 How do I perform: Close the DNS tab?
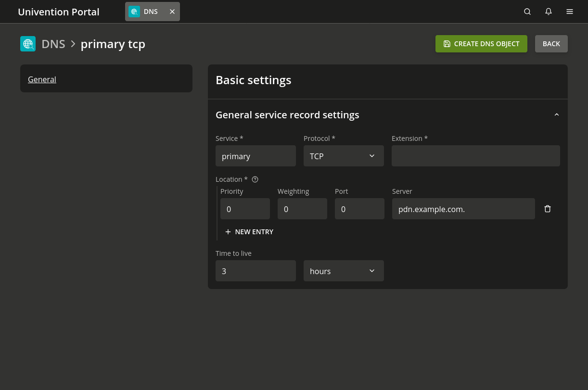pyautogui.click(x=172, y=12)
